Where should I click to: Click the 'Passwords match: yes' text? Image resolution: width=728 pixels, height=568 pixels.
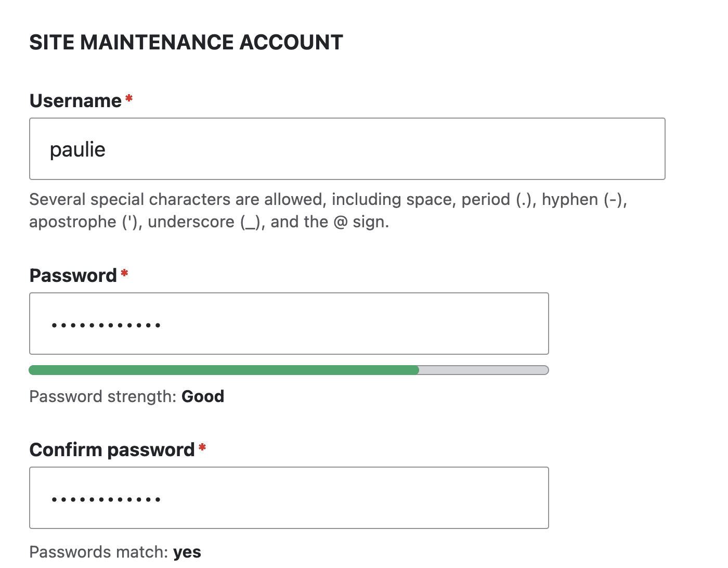(x=115, y=552)
